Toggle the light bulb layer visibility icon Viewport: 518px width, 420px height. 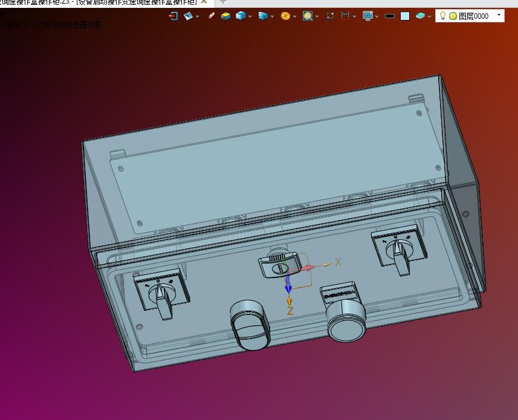(442, 16)
